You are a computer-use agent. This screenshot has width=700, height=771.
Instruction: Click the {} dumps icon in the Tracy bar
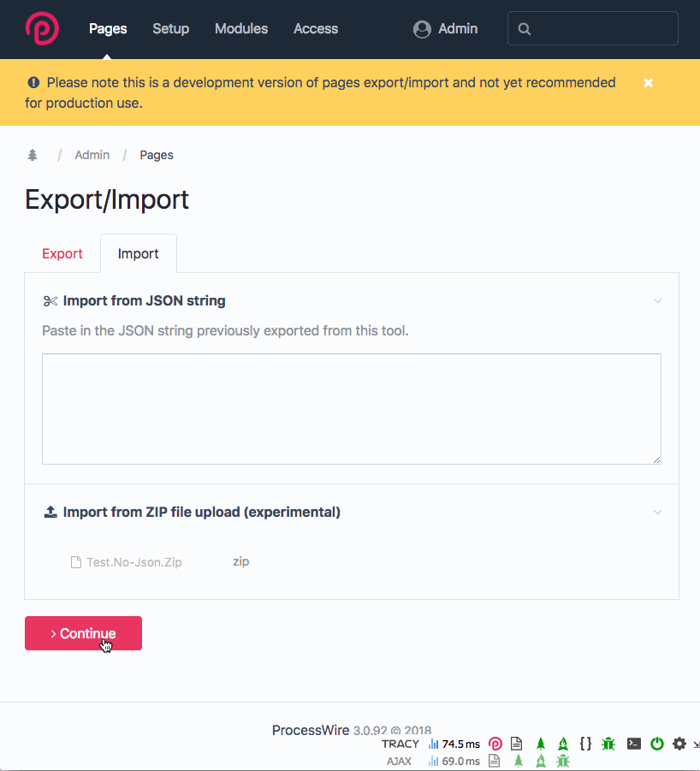click(x=585, y=743)
